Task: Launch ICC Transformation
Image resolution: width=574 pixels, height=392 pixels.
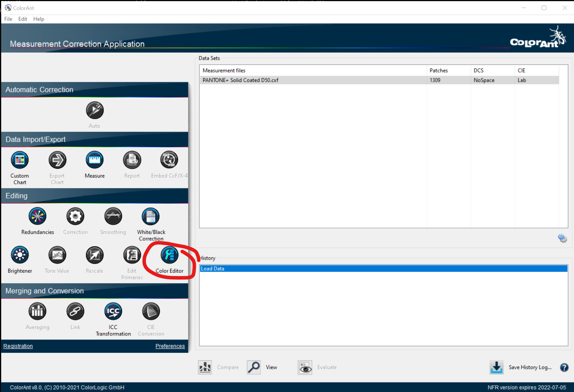Action: pos(113,311)
